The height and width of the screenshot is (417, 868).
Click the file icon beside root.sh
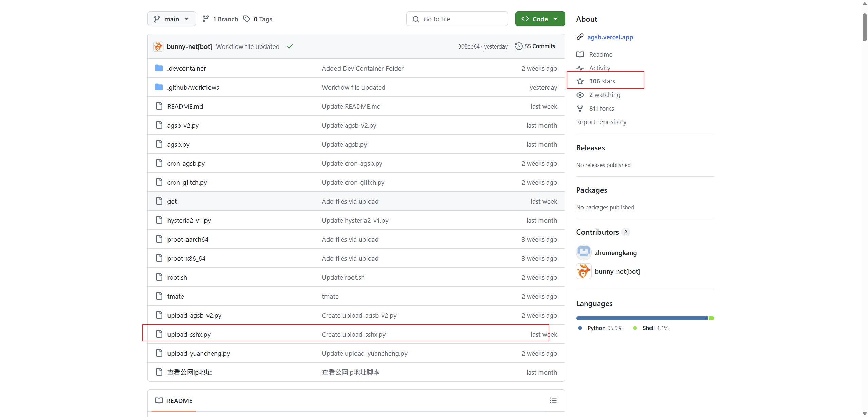click(x=159, y=277)
